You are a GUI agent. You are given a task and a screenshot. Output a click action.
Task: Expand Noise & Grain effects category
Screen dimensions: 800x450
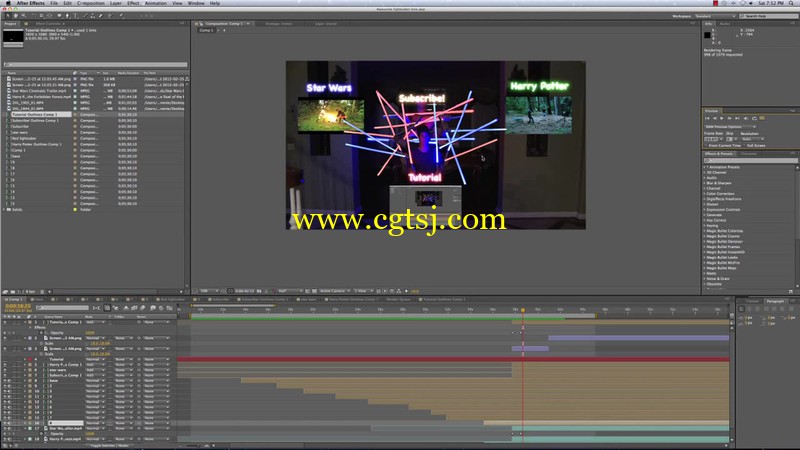pyautogui.click(x=705, y=279)
